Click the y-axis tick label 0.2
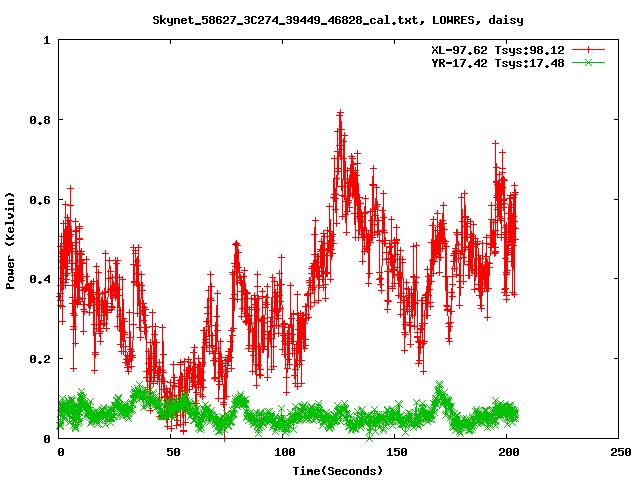640x480 pixels. tap(40, 359)
